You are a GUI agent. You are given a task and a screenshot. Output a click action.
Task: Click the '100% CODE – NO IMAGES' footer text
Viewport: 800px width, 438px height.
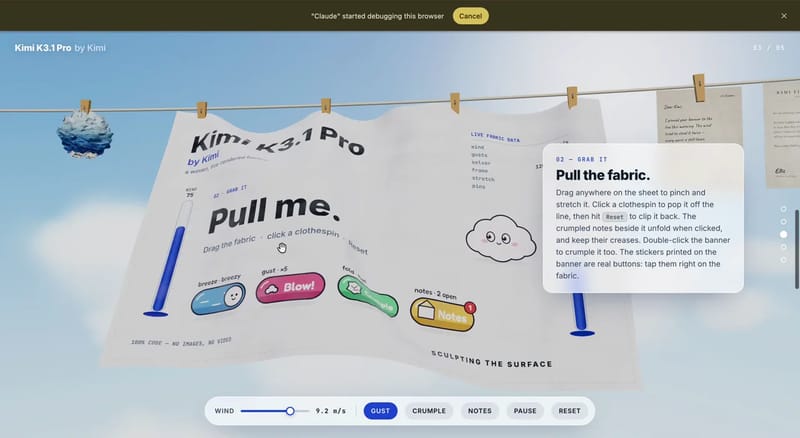click(x=181, y=341)
